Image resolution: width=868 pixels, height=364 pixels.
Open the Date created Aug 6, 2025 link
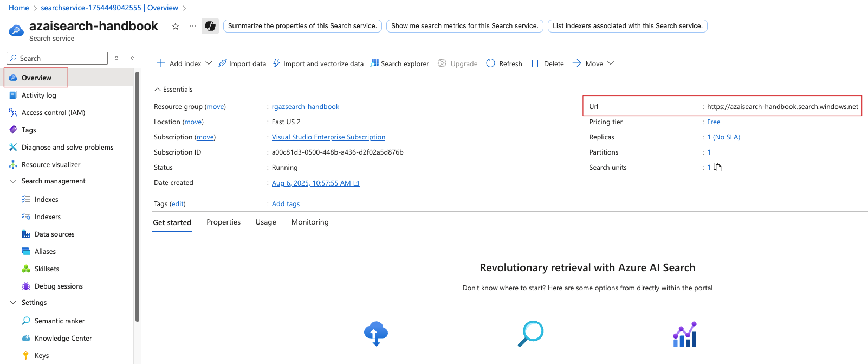[315, 183]
